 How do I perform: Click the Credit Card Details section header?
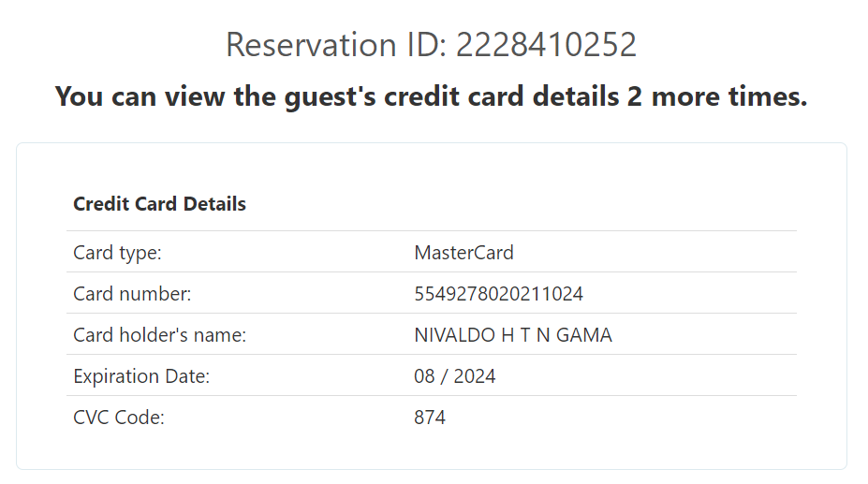[159, 204]
